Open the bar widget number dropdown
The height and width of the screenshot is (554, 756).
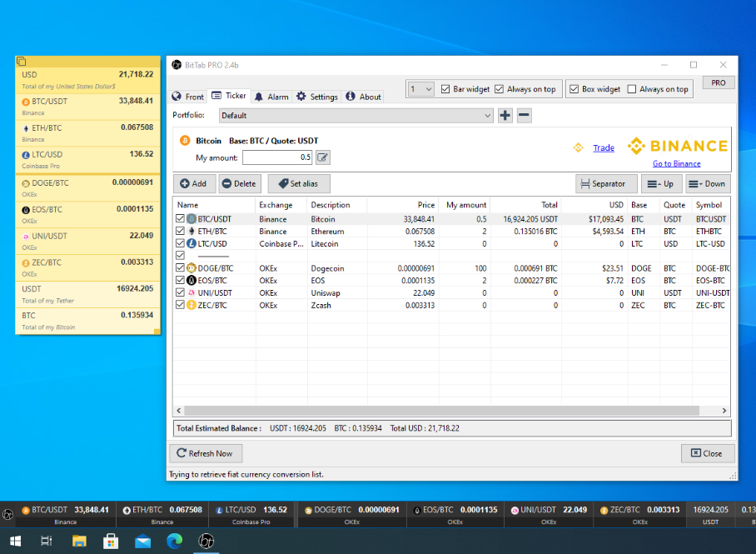tap(421, 89)
